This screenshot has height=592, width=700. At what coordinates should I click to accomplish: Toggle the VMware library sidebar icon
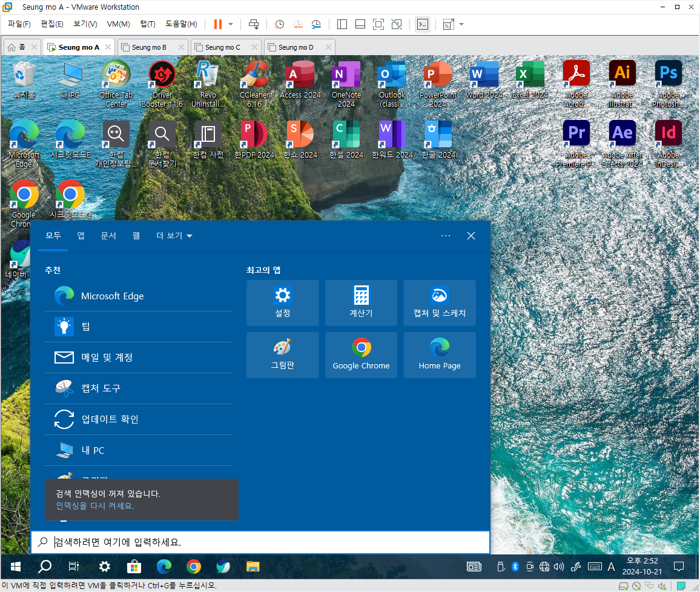(342, 24)
